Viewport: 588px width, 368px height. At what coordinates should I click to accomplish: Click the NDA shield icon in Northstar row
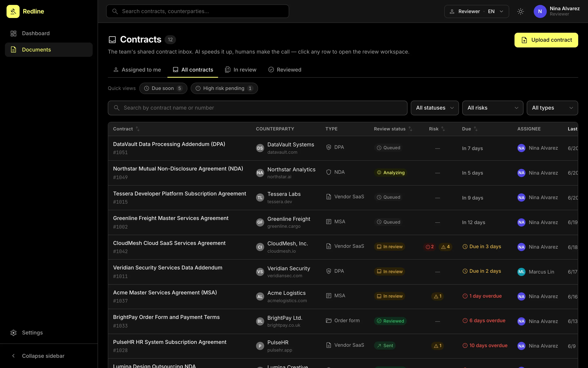329,172
